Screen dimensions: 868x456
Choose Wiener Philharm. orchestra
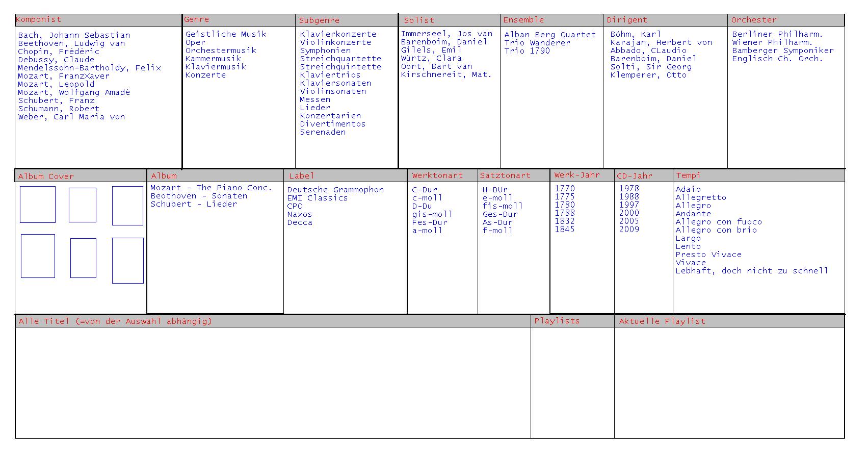(x=772, y=42)
